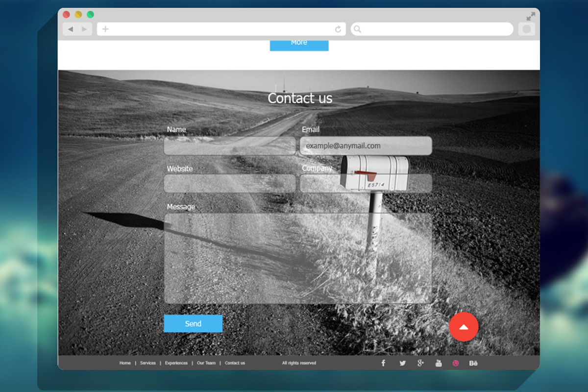Open the Twitter footer icon
This screenshot has height=392, width=588.
tap(402, 363)
